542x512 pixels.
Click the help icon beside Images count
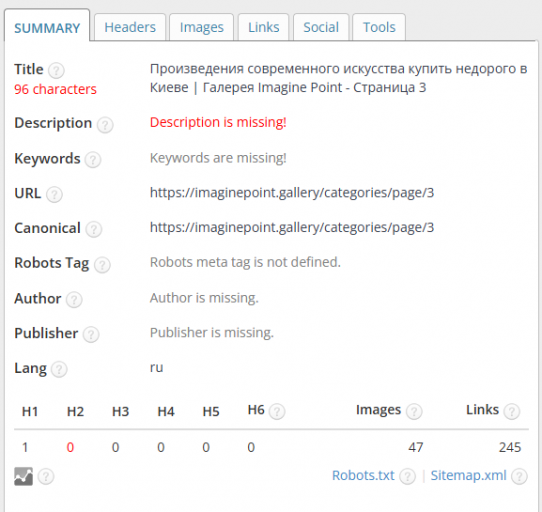[414, 412]
